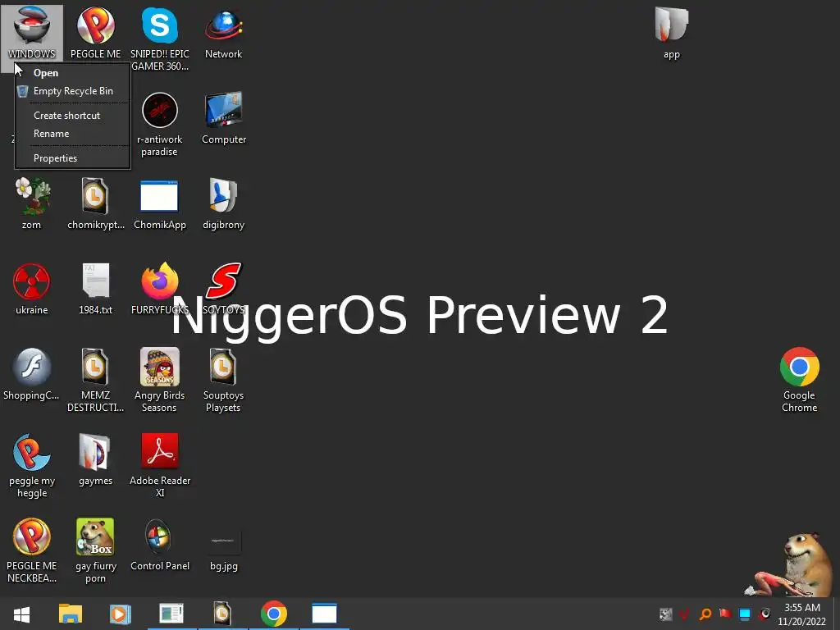Open File Explorer from the taskbar
The height and width of the screenshot is (630, 840).
click(x=71, y=614)
